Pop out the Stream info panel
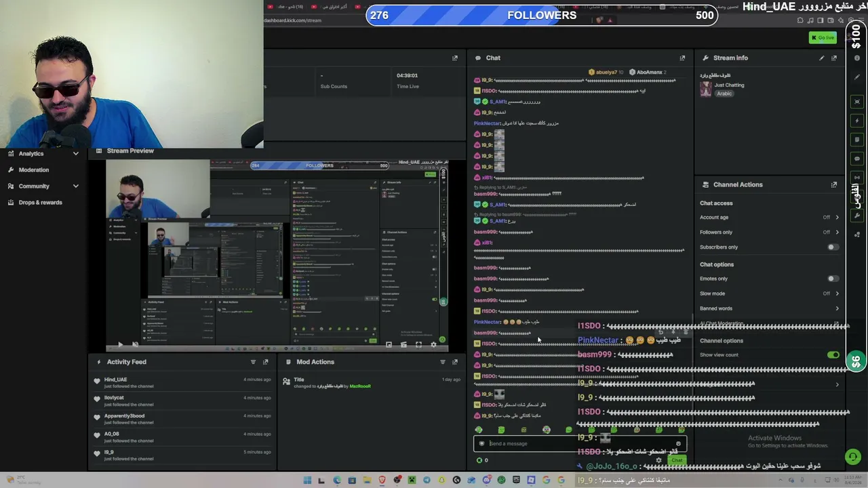 [x=834, y=58]
